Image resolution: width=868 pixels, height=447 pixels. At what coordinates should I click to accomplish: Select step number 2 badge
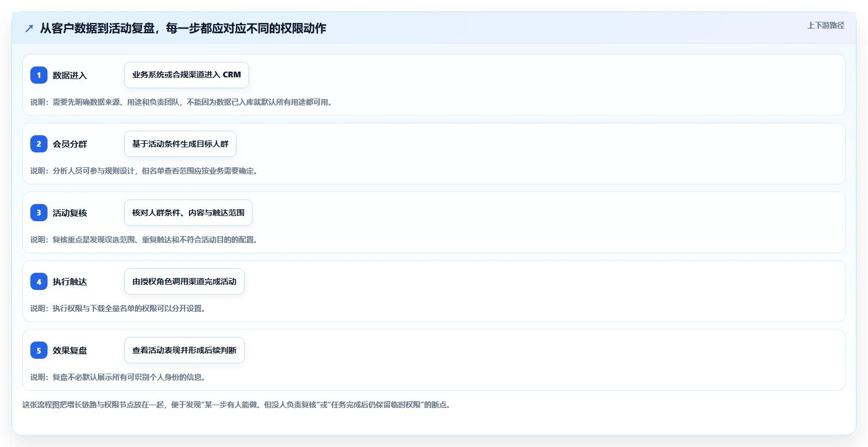(x=39, y=144)
